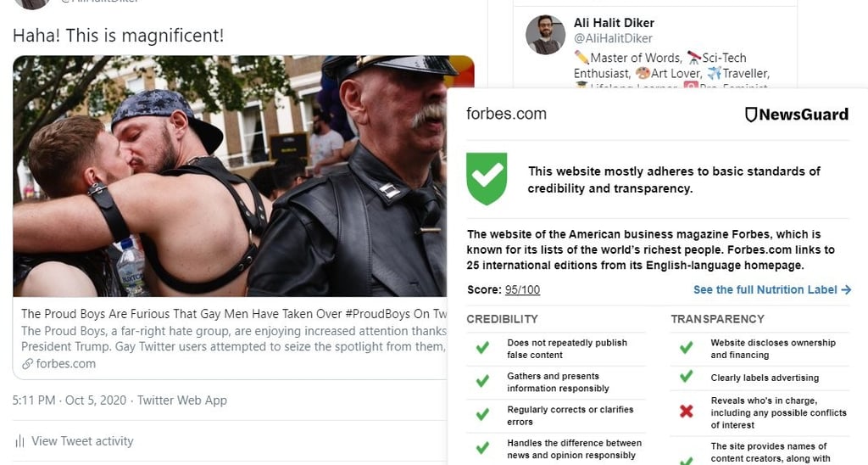
Task: Open Ali Halit Diker profile avatar
Action: (x=545, y=34)
